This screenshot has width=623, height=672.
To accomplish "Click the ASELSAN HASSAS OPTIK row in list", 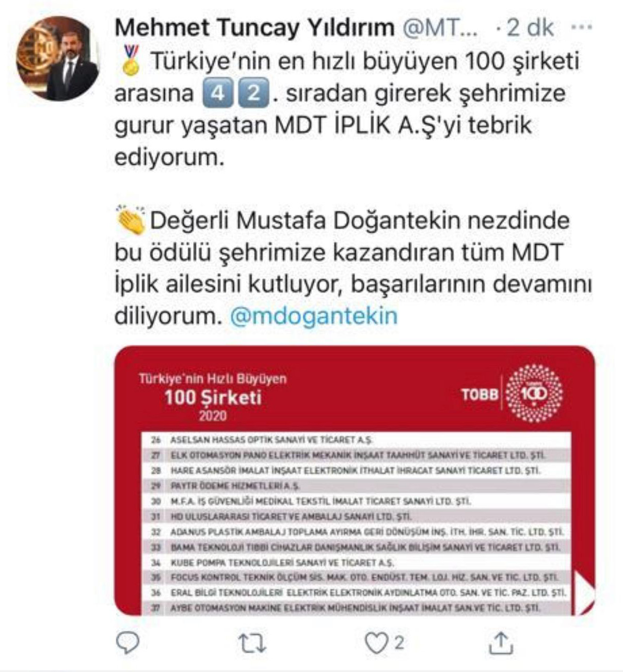I will point(356,440).
